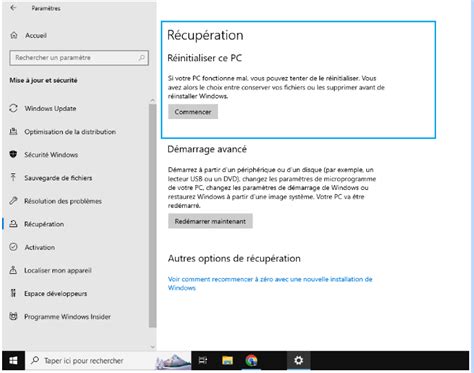The height and width of the screenshot is (373, 474).
Task: Click the sidebar scroll up arrow
Action: tap(152, 100)
